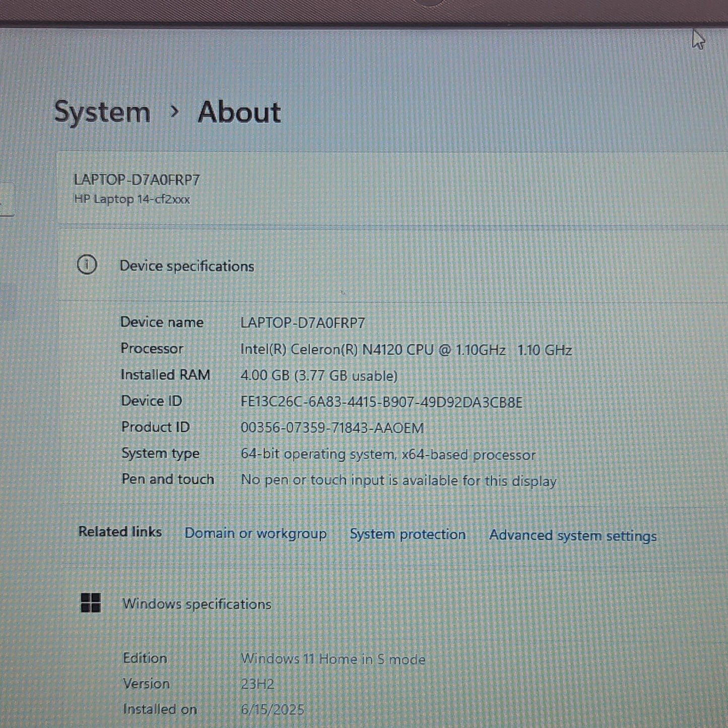
Task: Select the Device ID value FE13C26C-6A83-4415-B907-49D92DA3CB8E
Action: click(x=381, y=402)
